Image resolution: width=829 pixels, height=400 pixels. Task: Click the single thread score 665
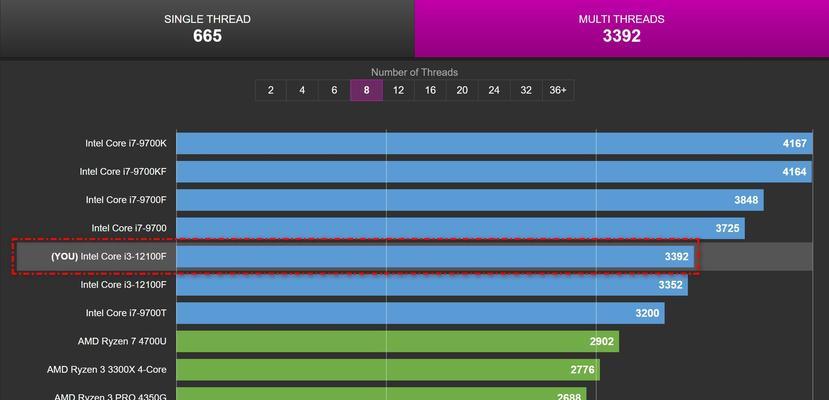207,36
